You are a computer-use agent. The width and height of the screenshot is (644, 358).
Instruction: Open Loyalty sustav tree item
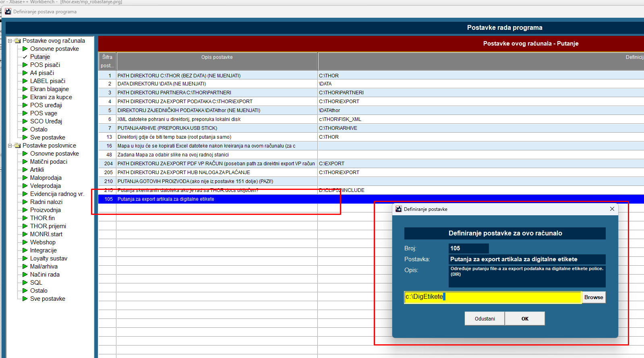tap(49, 258)
